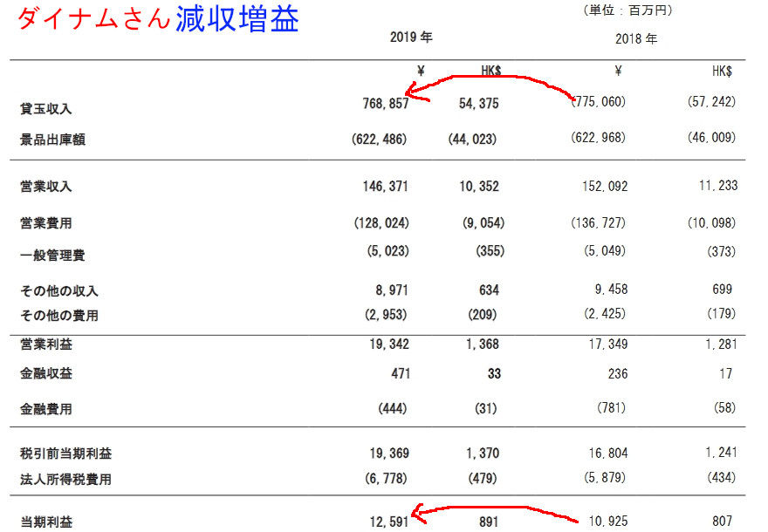Screen dimensions: 768x532
Task: Select the value 17,349
Action: pyautogui.click(x=607, y=344)
